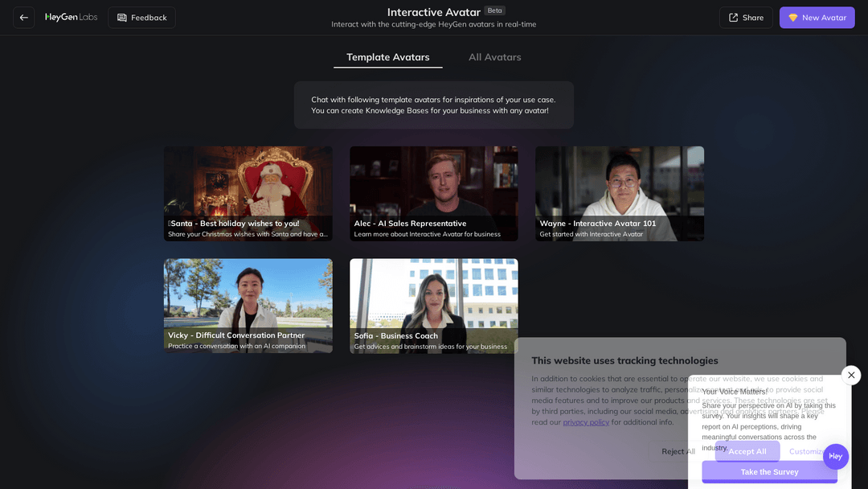Click the 'Your Voice Matters!' survey heading

[735, 392]
